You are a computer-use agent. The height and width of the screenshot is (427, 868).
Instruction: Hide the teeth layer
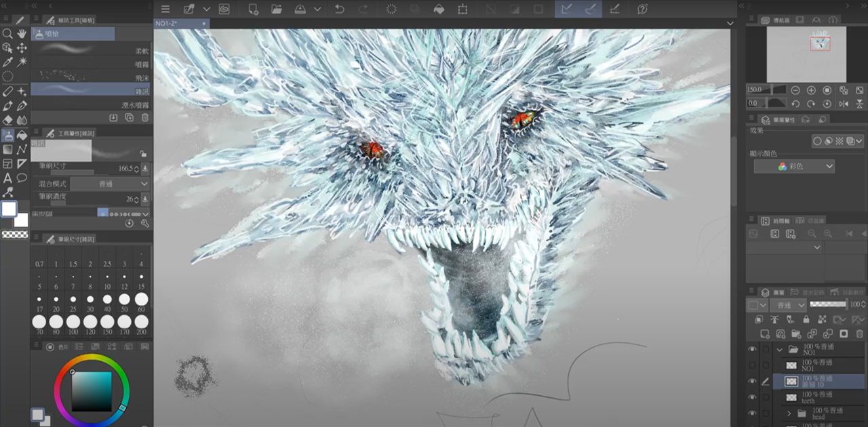click(x=752, y=398)
